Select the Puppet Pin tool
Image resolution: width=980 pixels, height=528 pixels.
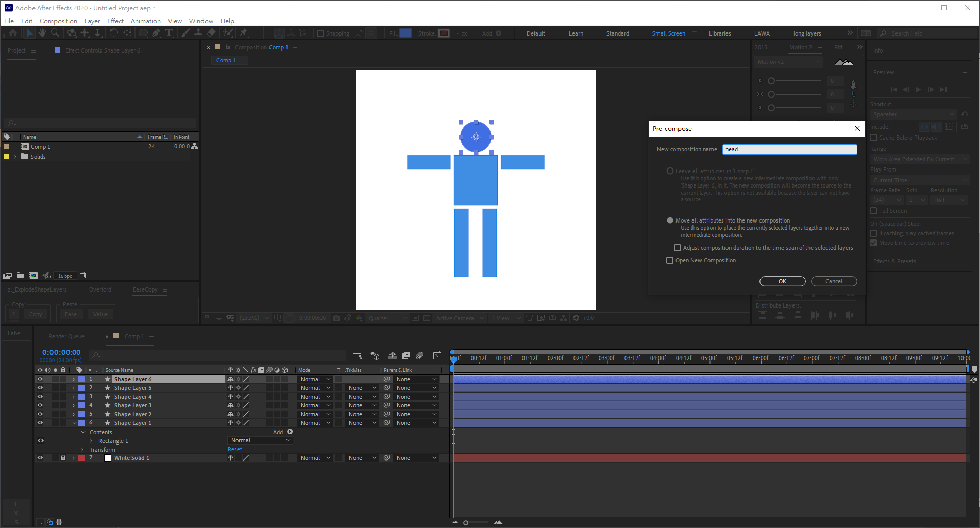pyautogui.click(x=244, y=33)
